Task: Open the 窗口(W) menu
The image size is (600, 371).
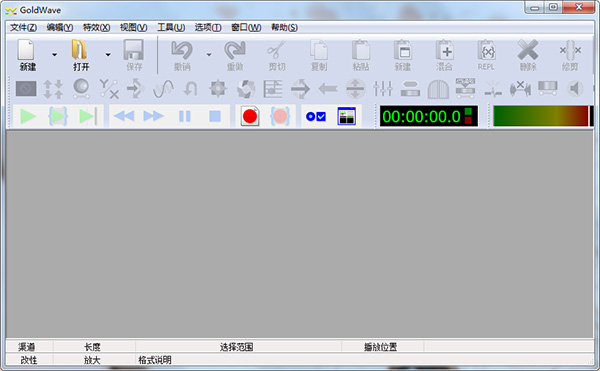Action: (246, 28)
